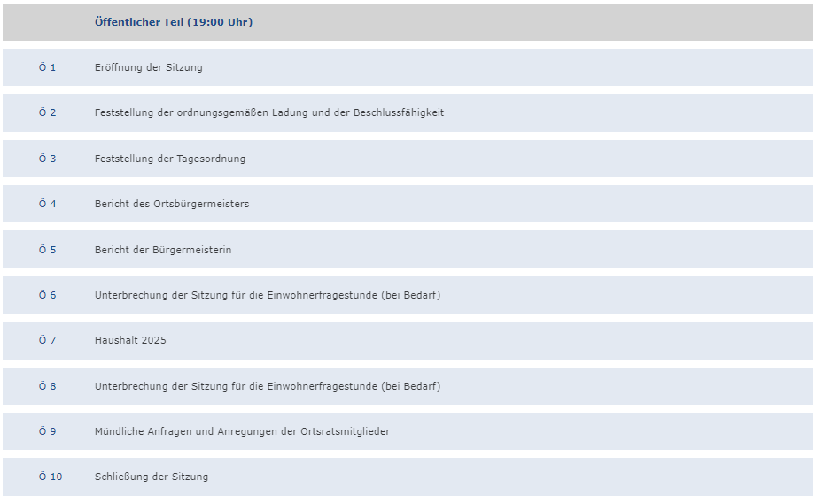Open the 'Haushalt 2025' agenda item

(130, 340)
